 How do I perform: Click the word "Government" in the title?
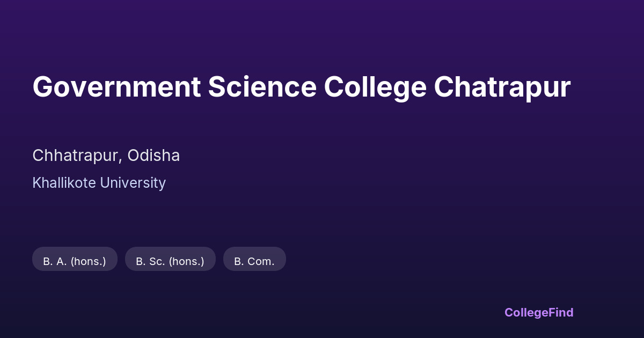(x=116, y=87)
